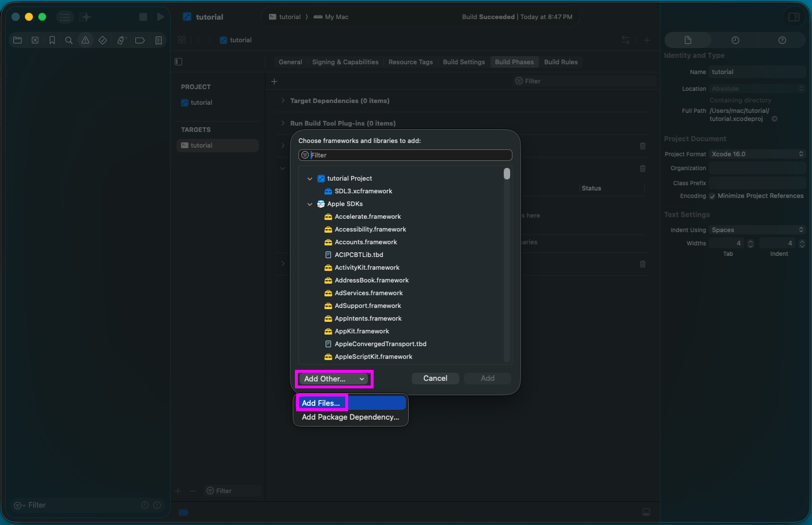Select tutorial under TARGETS
Screen dimensions: 812x525
pyautogui.click(x=217, y=145)
